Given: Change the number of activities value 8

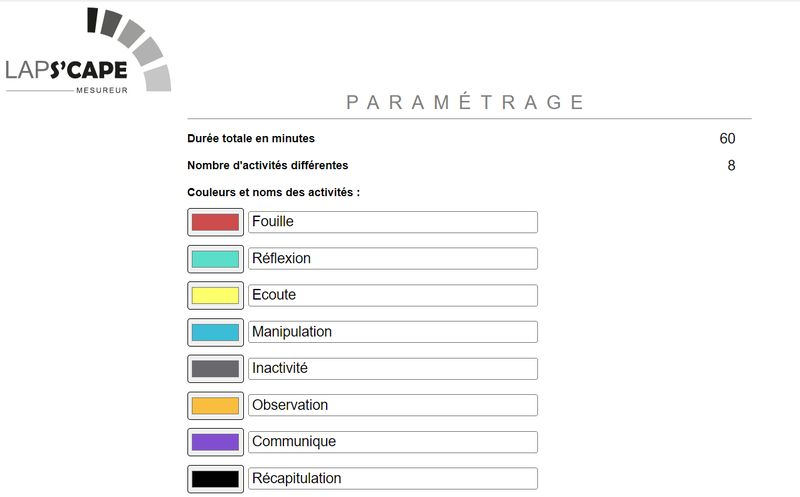Looking at the screenshot, I should tap(731, 165).
